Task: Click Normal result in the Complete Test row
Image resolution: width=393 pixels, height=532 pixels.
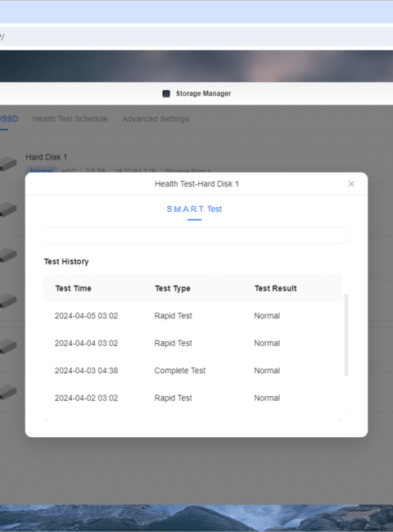Action: point(267,371)
